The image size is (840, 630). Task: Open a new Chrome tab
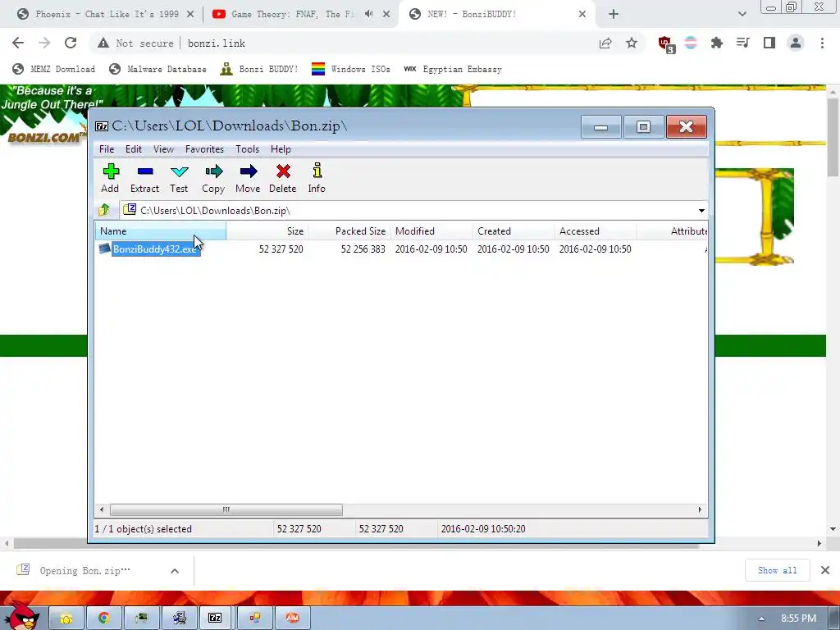click(x=614, y=14)
